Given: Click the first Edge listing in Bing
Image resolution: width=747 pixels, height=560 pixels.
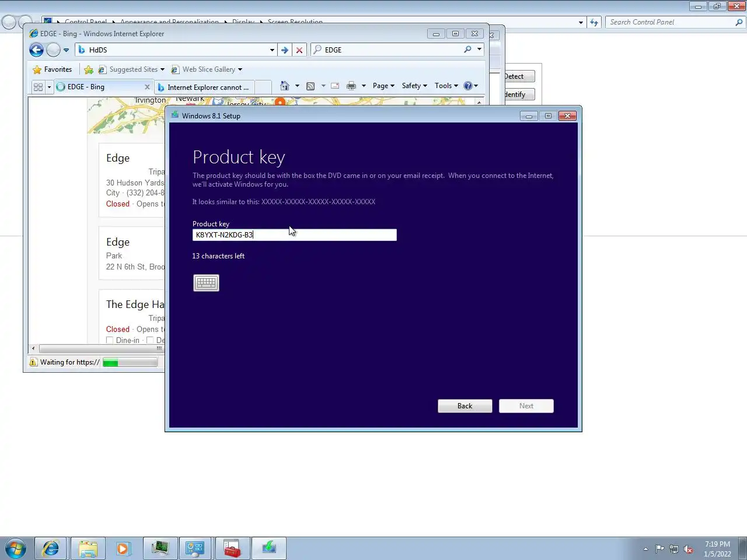Looking at the screenshot, I should pyautogui.click(x=118, y=158).
